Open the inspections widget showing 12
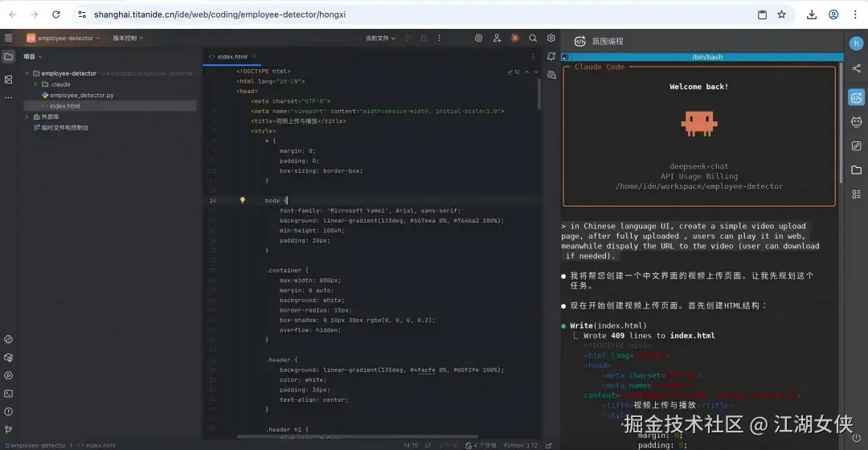Viewport: 868px width, 450px height. (x=514, y=72)
